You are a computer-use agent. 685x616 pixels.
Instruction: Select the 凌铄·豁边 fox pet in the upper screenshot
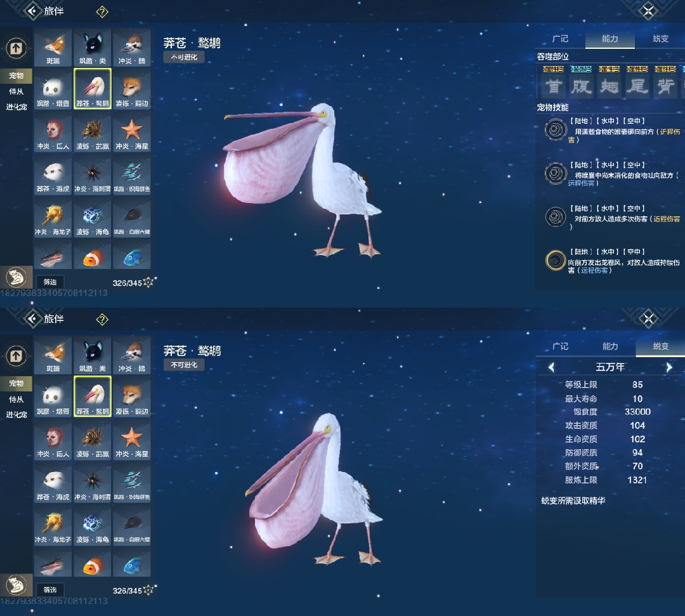[132, 89]
